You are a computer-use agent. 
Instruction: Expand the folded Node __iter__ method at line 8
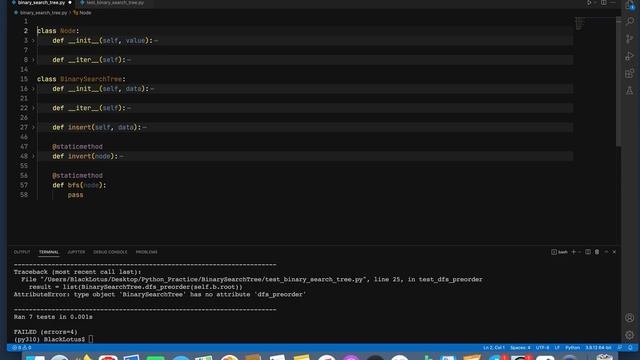[33, 60]
